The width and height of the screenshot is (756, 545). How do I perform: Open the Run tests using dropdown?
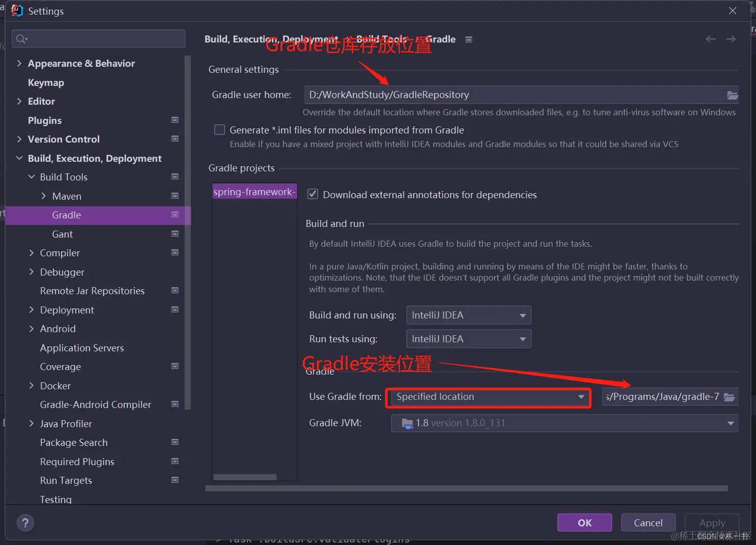(469, 339)
